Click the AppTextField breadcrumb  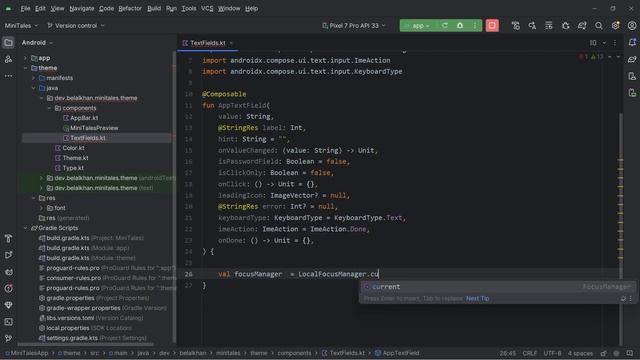(397, 353)
